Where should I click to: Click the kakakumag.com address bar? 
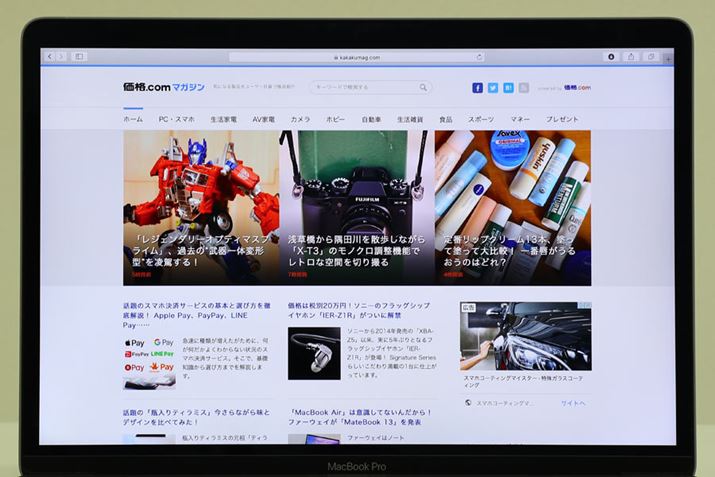(x=357, y=57)
